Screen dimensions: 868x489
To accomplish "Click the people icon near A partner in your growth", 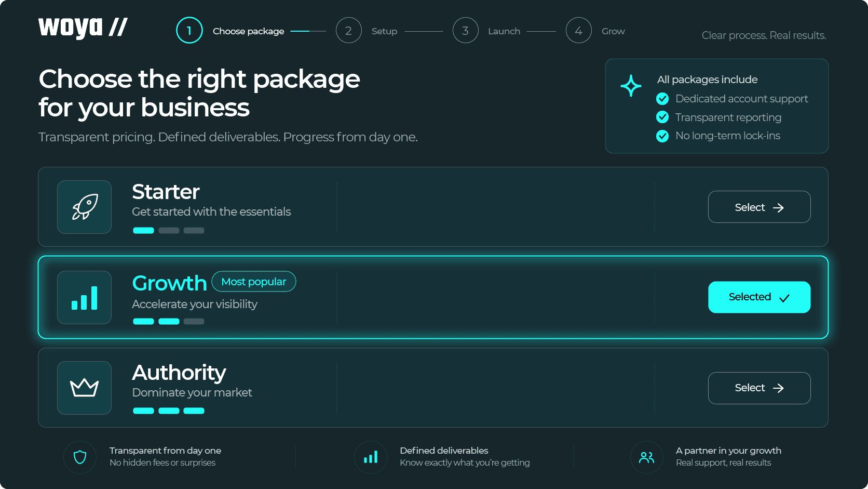I will pos(647,457).
